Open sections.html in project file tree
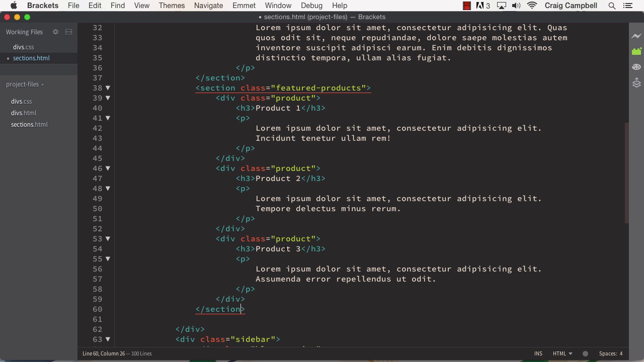The image size is (644, 362). pos(29,125)
